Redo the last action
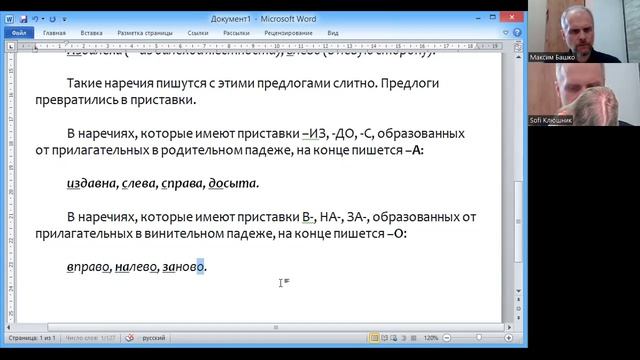Viewport: 640px width, 360px height. tap(52, 19)
